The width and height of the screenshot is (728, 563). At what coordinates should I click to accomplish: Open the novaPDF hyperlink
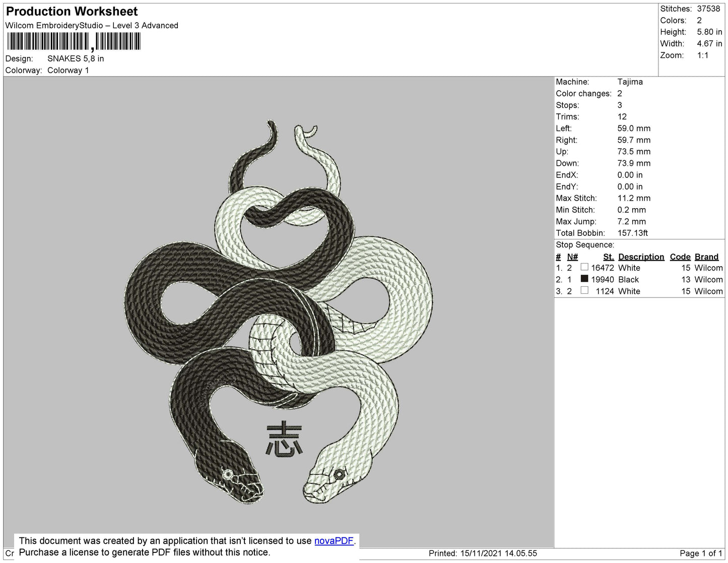click(334, 541)
